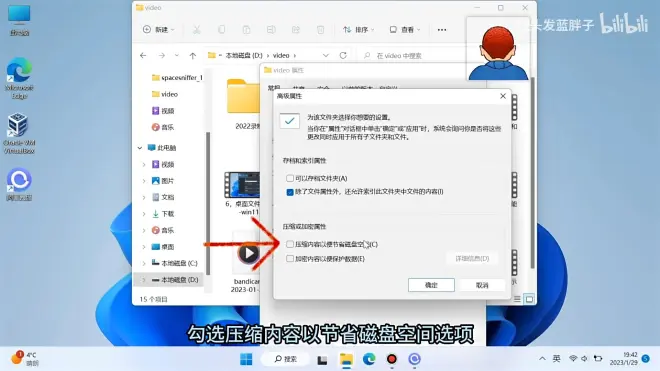Open the 查看 view dropdown
Image resolution: width=660 pixels, height=371 pixels.
pyautogui.click(x=405, y=29)
